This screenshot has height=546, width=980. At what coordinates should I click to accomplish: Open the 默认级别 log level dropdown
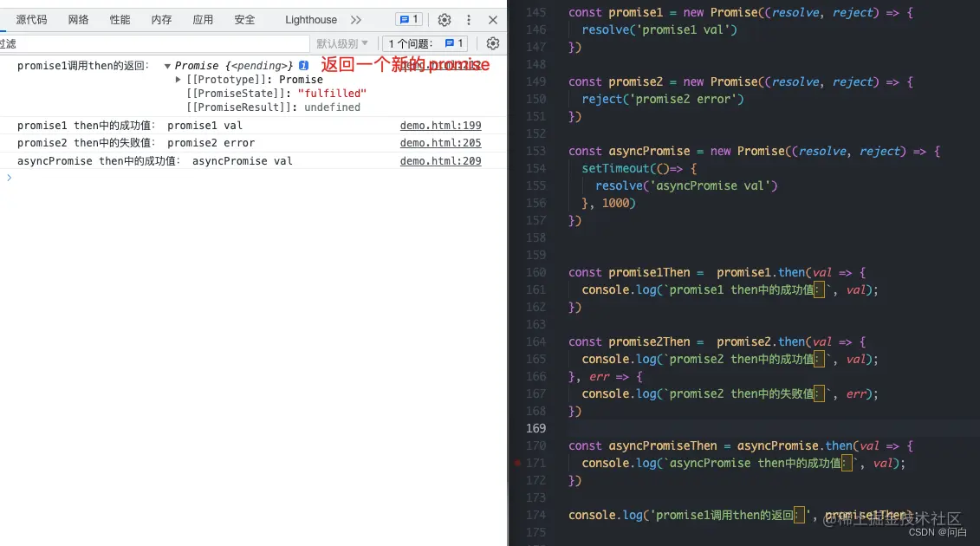click(342, 43)
